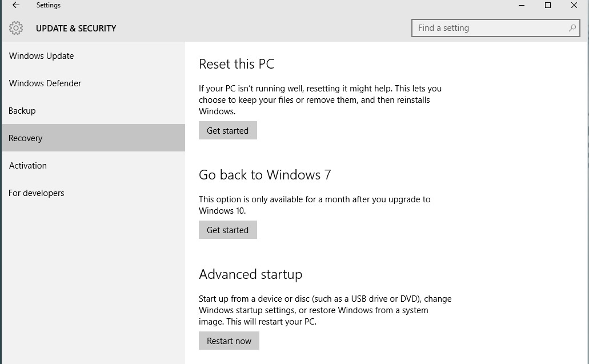The height and width of the screenshot is (364, 589).
Task: Click Get started under Reset this PC
Action: point(227,130)
